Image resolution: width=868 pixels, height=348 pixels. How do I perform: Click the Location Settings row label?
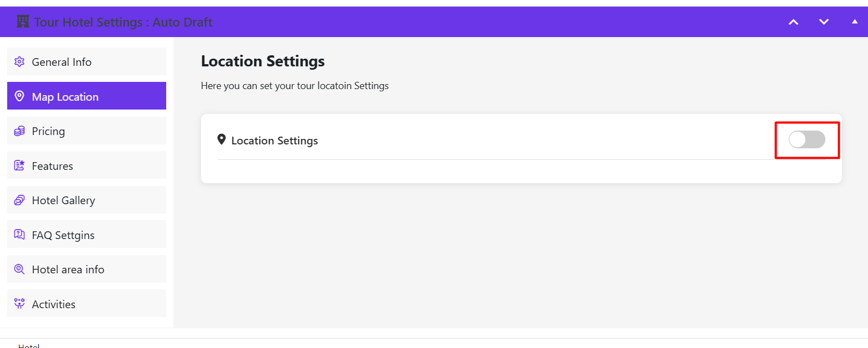274,141
